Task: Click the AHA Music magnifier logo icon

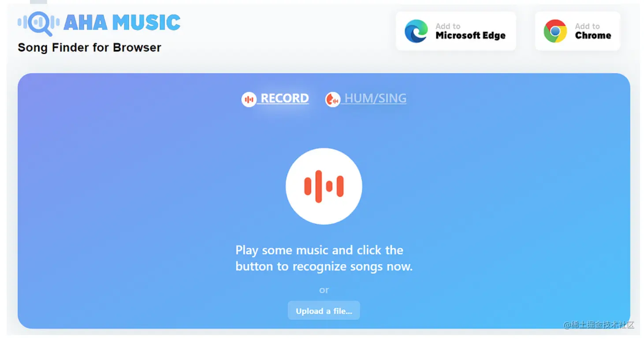Action: 39,23
